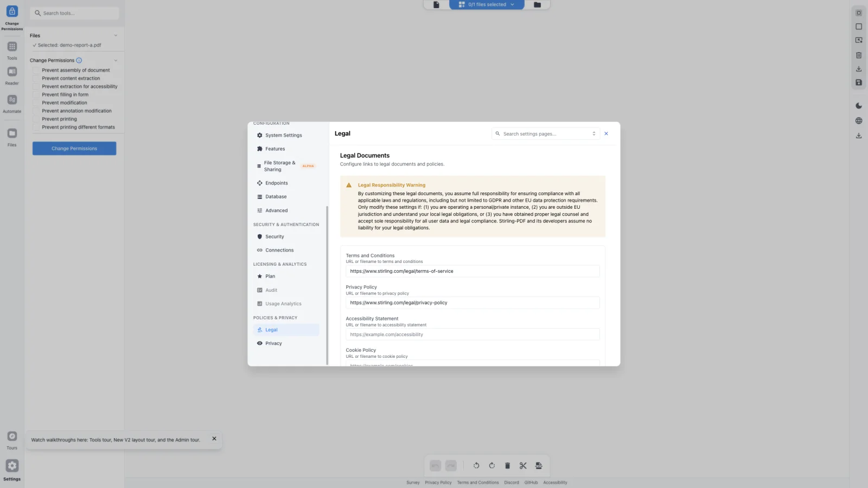Viewport: 868px width, 488px height.
Task: Open the Automate icon
Action: tap(12, 100)
